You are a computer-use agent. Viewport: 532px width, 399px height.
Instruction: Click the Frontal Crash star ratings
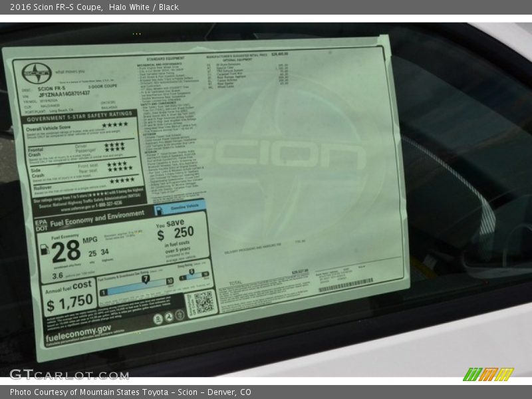[x=114, y=148]
